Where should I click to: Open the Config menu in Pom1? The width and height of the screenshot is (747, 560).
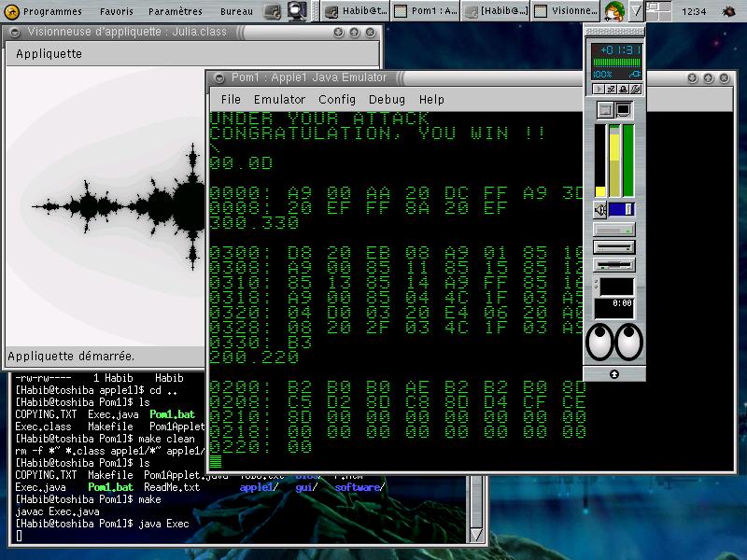pos(336,99)
